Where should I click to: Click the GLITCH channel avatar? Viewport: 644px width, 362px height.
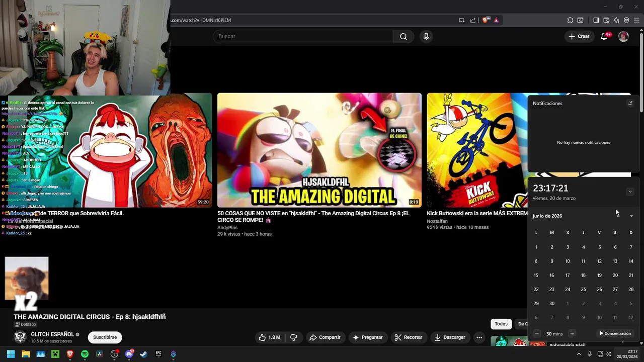pos(20,337)
